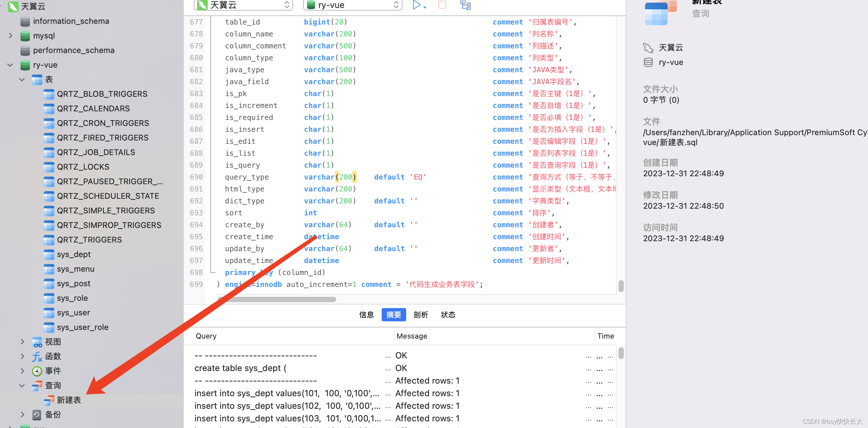Expand the 备份 backup folder
The height and width of the screenshot is (428, 868).
(x=22, y=414)
